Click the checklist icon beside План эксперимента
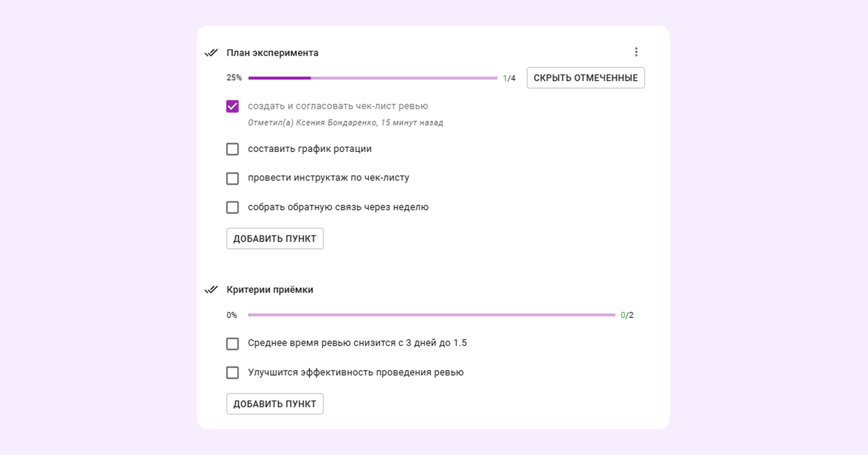The image size is (868, 455). (x=211, y=53)
